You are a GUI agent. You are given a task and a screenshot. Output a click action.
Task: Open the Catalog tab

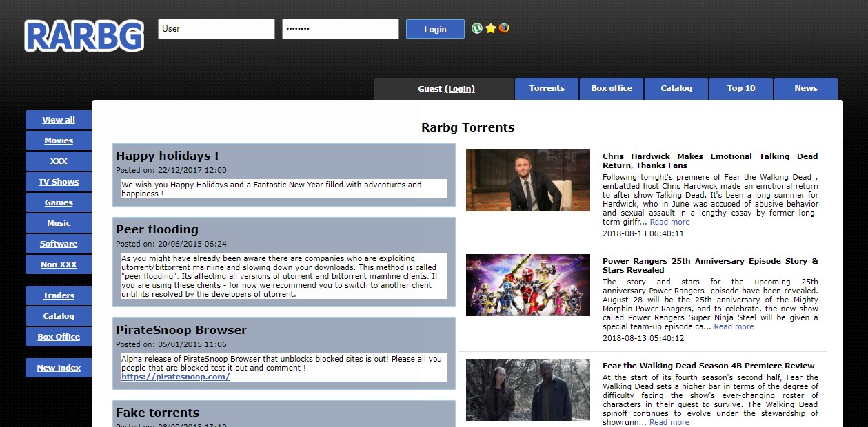click(676, 89)
